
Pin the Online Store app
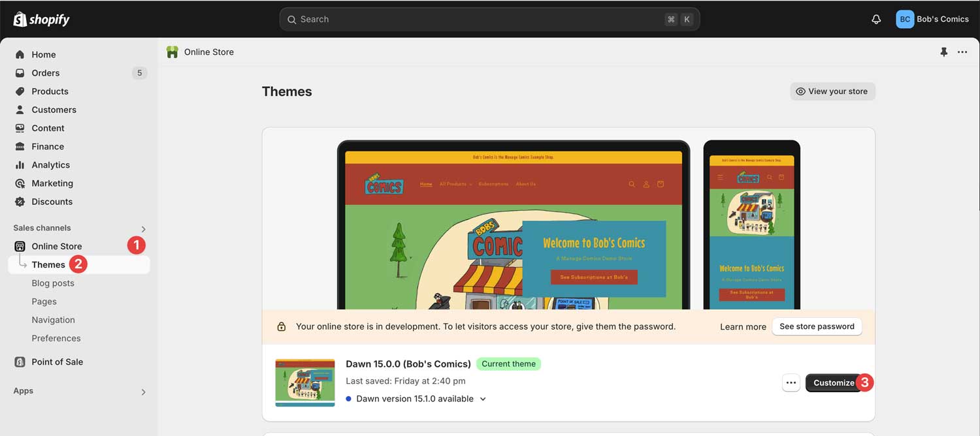pos(943,52)
